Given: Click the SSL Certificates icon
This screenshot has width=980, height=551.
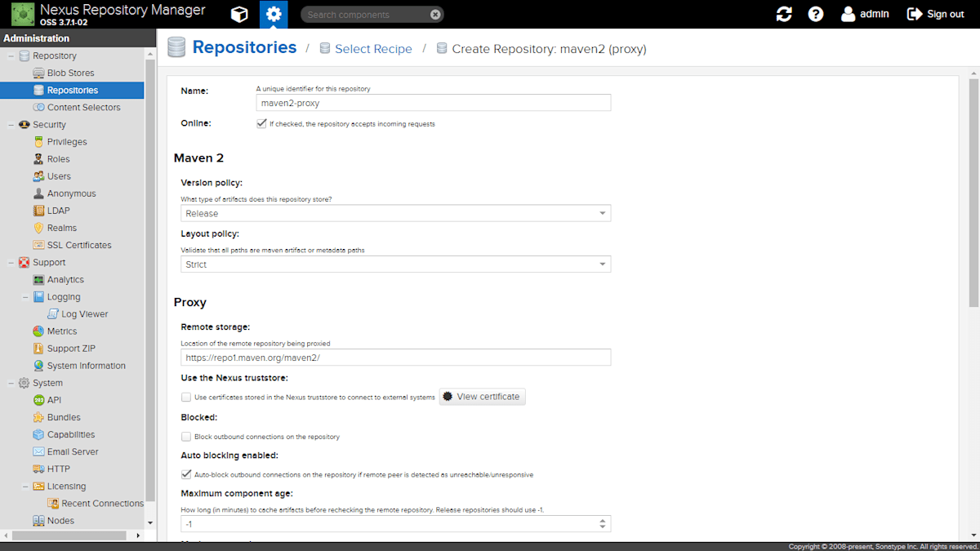Looking at the screenshot, I should pos(38,245).
